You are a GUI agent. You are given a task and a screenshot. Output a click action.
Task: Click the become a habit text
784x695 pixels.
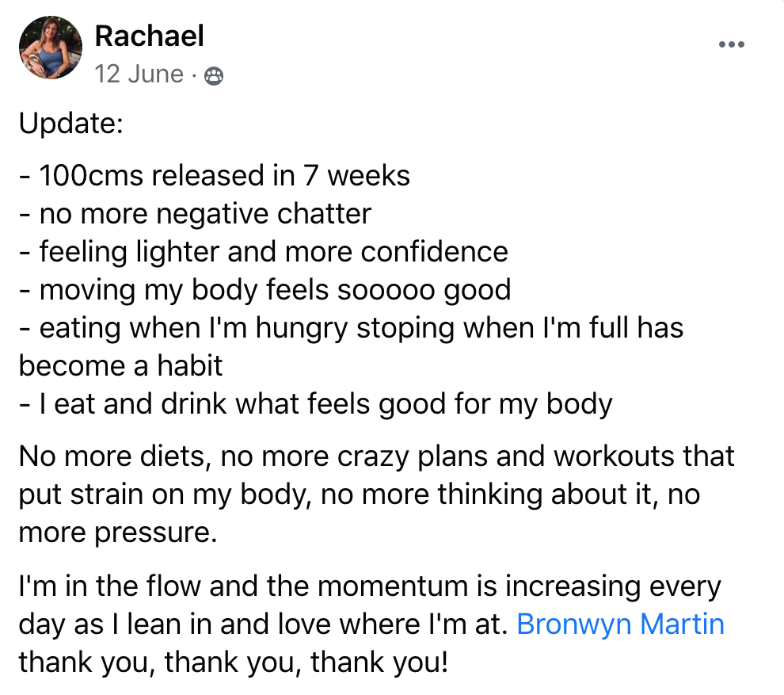click(x=120, y=366)
